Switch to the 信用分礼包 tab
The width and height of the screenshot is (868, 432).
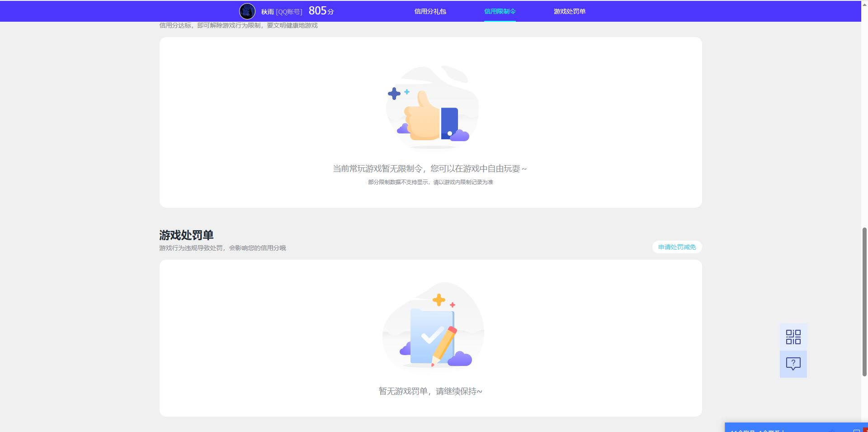[430, 11]
